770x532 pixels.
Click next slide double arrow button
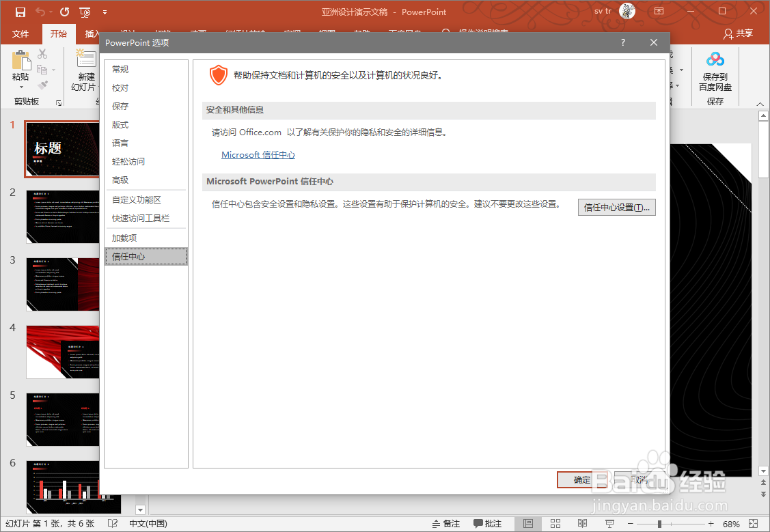pyautogui.click(x=763, y=494)
